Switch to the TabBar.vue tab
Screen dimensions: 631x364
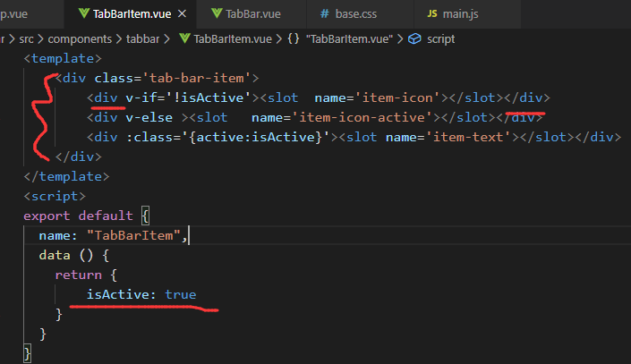point(253,14)
